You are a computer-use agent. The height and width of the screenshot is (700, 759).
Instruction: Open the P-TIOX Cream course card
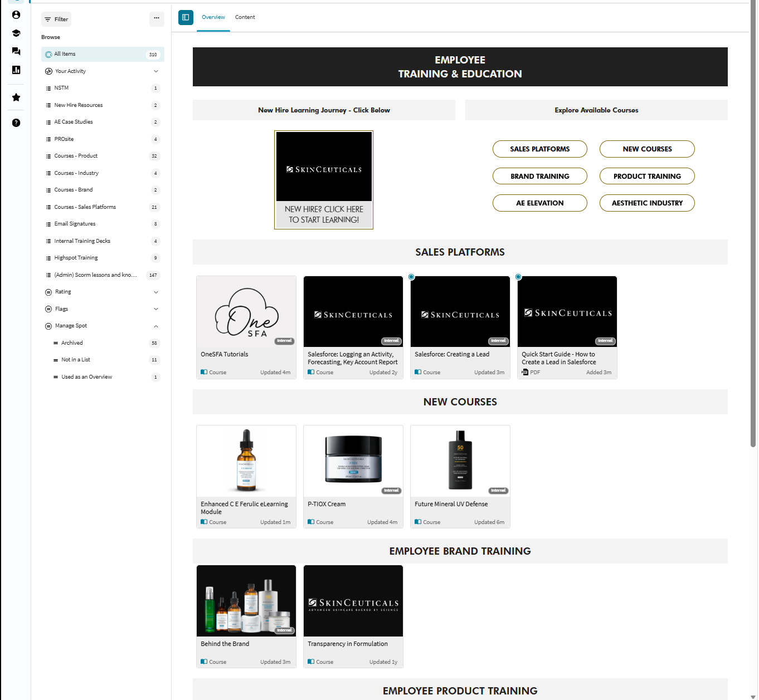[x=353, y=477]
